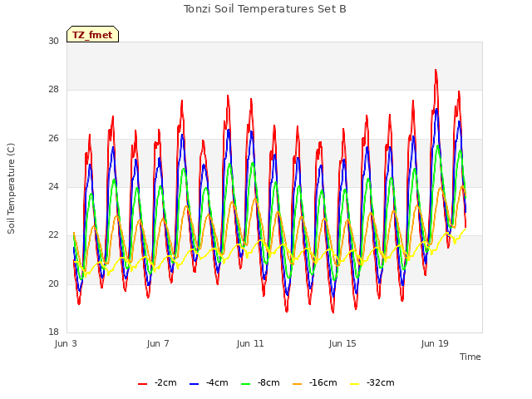Select the -32cm legend label
532x399 pixels.
[x=381, y=383]
